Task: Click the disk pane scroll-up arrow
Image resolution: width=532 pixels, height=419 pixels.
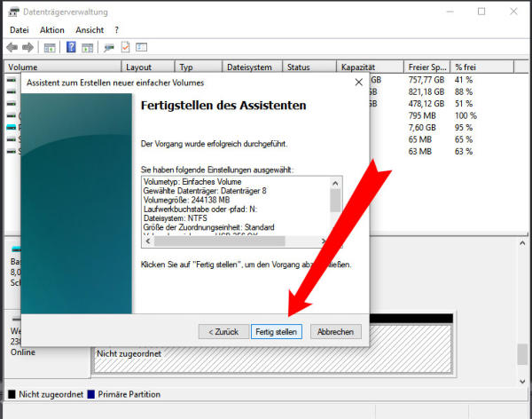Action: (x=522, y=243)
